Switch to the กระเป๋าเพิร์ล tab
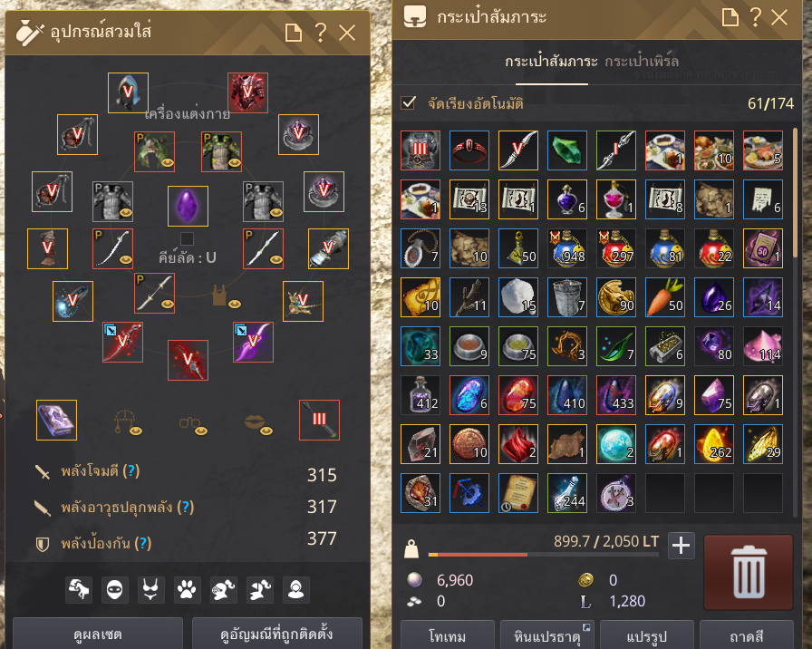812x649 pixels. [642, 61]
